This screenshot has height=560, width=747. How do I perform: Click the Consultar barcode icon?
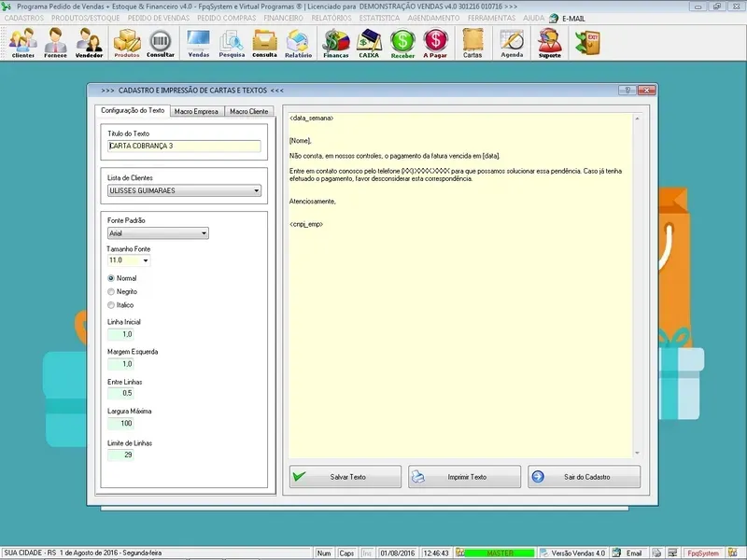point(161,42)
